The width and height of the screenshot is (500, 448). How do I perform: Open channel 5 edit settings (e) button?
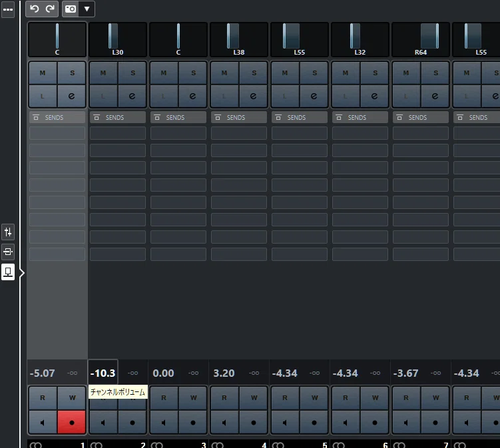pyautogui.click(x=314, y=96)
